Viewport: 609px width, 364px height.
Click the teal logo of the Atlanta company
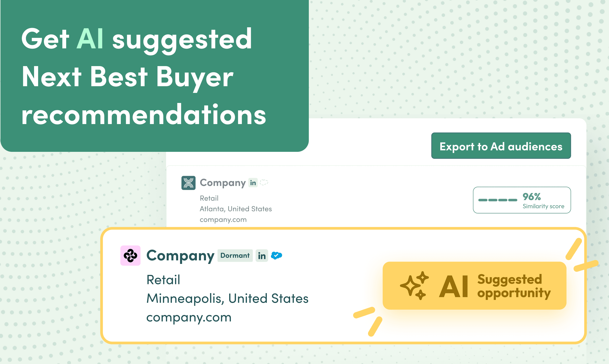(x=188, y=183)
